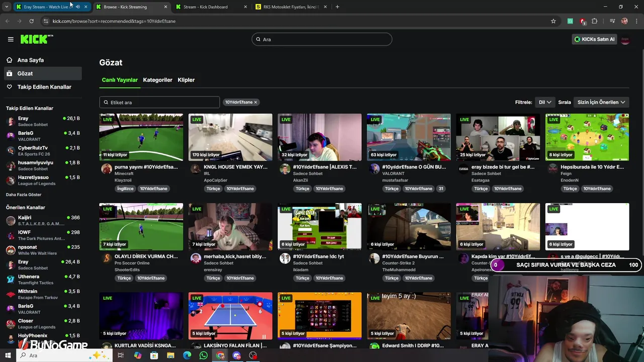Open merhaba,kick,hasret stream title
The width and height of the screenshot is (644, 362).
(235, 256)
